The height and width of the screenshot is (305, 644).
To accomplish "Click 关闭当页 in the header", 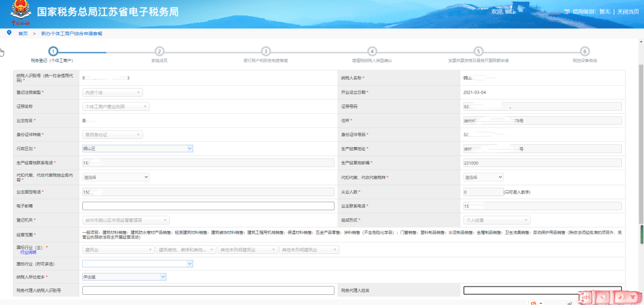I will click(x=628, y=11).
